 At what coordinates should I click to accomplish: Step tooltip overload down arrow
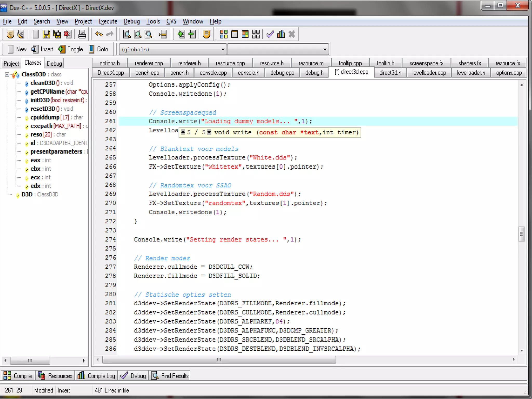coord(209,132)
